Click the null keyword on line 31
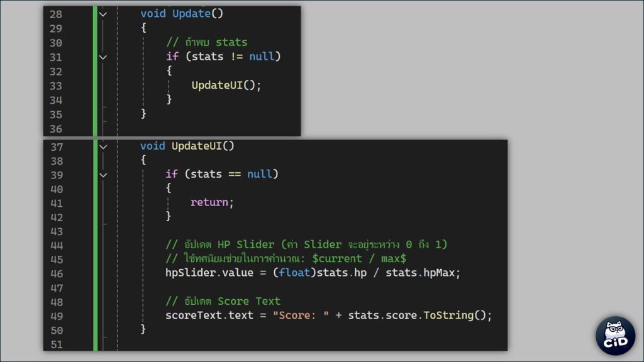 [261, 57]
